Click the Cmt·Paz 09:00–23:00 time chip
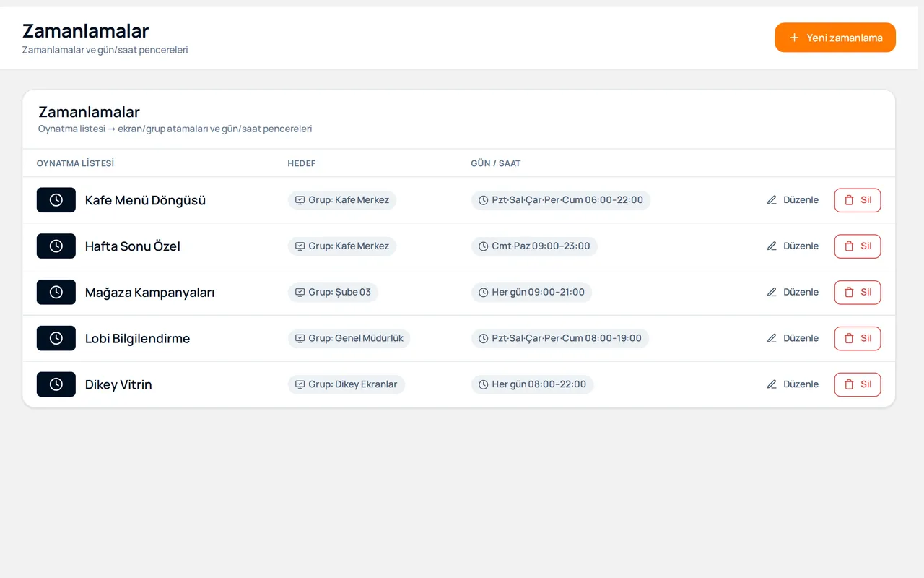The image size is (924, 578). (534, 246)
